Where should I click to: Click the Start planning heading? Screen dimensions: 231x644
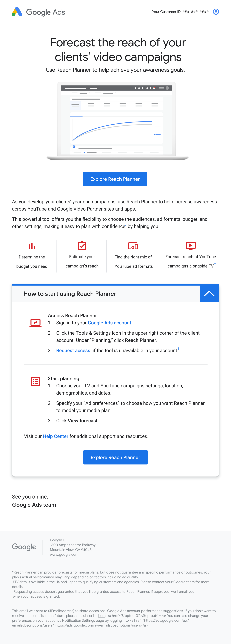click(x=63, y=378)
